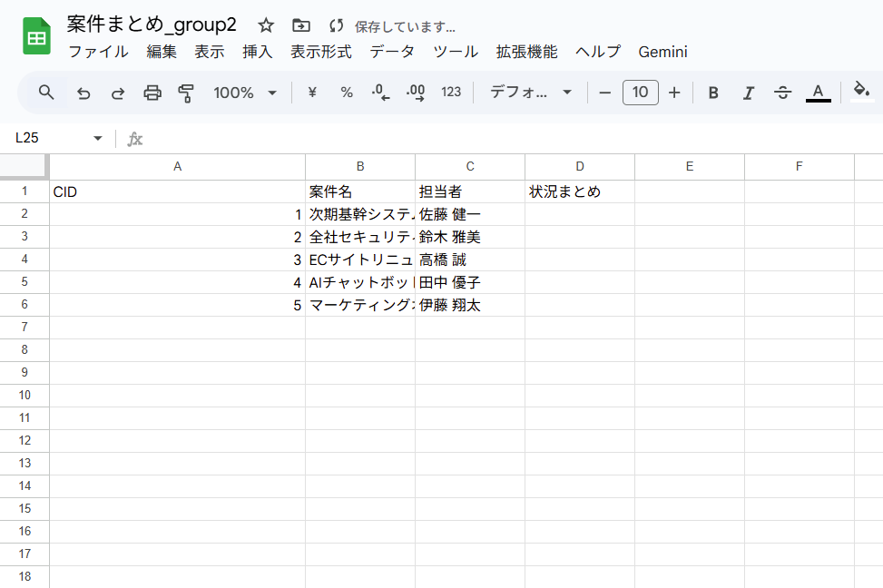
Task: Undo the last change
Action: coord(82,93)
